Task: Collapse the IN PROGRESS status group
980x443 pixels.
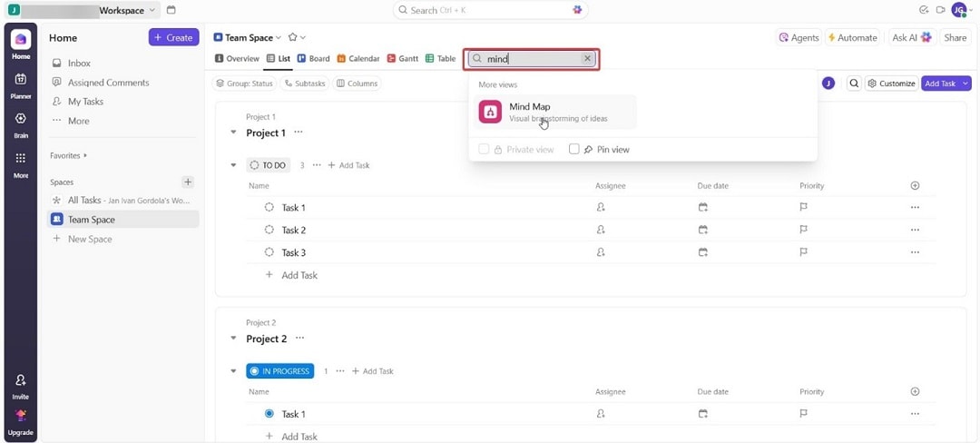Action: pos(233,371)
